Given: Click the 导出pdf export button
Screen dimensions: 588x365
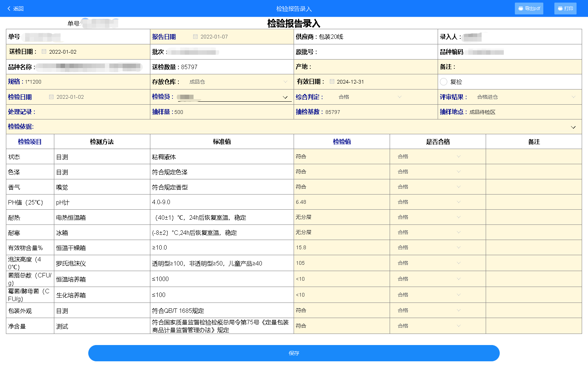Looking at the screenshot, I should click(529, 9).
